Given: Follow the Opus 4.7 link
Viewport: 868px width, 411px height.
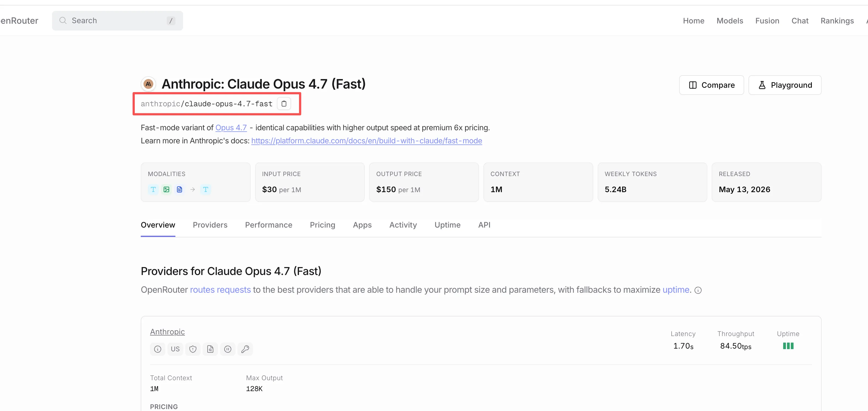Looking at the screenshot, I should (231, 128).
